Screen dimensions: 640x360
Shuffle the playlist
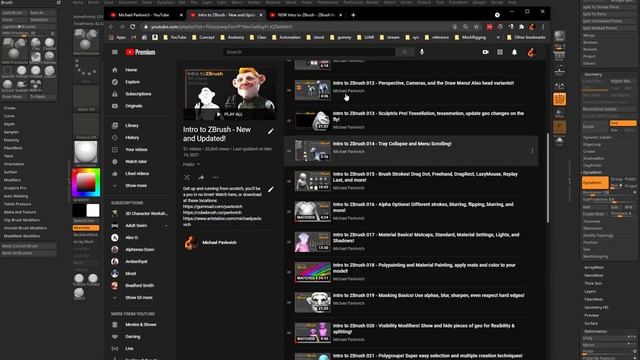pyautogui.click(x=187, y=177)
